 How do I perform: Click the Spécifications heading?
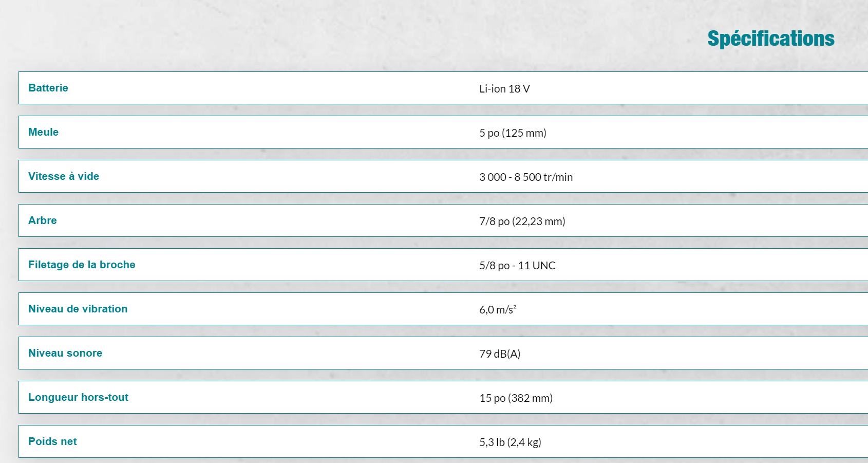pyautogui.click(x=771, y=39)
